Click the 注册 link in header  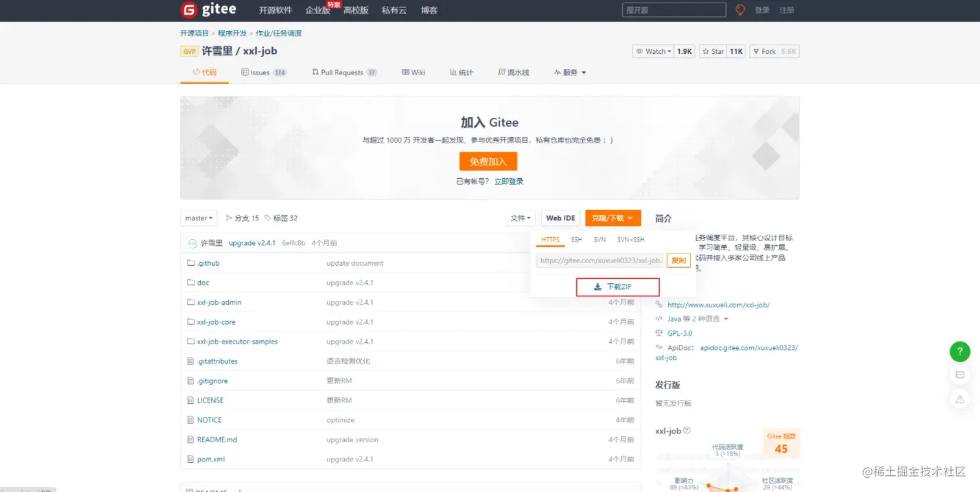787,10
